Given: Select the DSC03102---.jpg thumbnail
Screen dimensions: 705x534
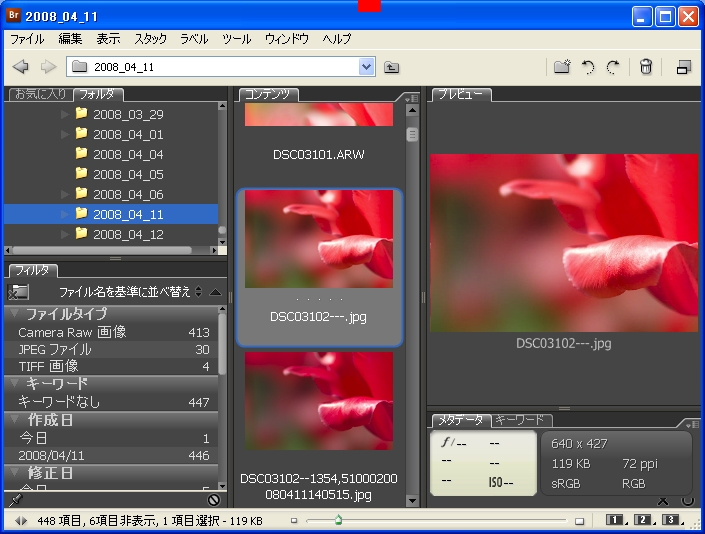Looking at the screenshot, I should (319, 267).
